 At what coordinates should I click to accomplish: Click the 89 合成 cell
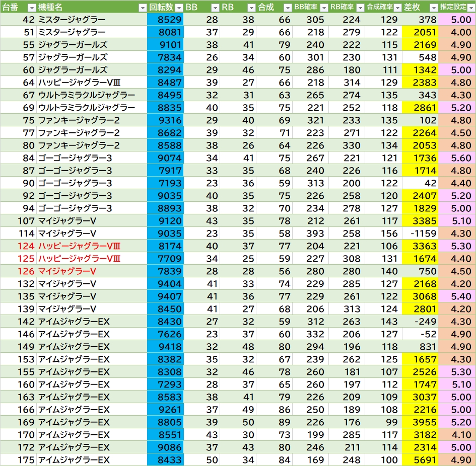tap(275, 422)
